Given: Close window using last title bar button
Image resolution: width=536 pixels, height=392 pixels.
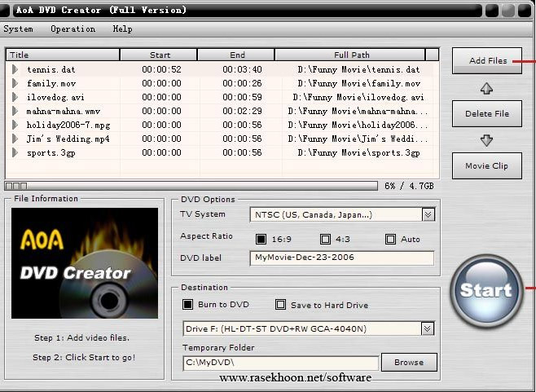Looking at the screenshot, I should tap(525, 11).
